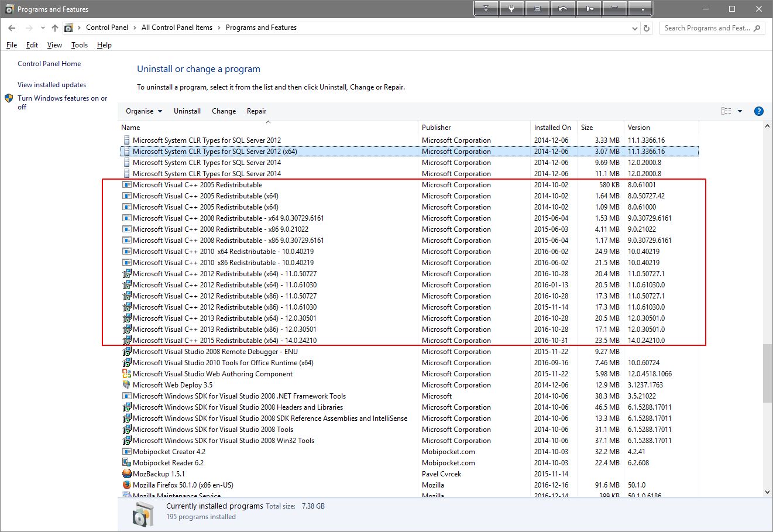Select Visual C++ 2013 Redistributable (x86) - 12.0.30501
The width and height of the screenshot is (773, 532).
(x=409, y=330)
